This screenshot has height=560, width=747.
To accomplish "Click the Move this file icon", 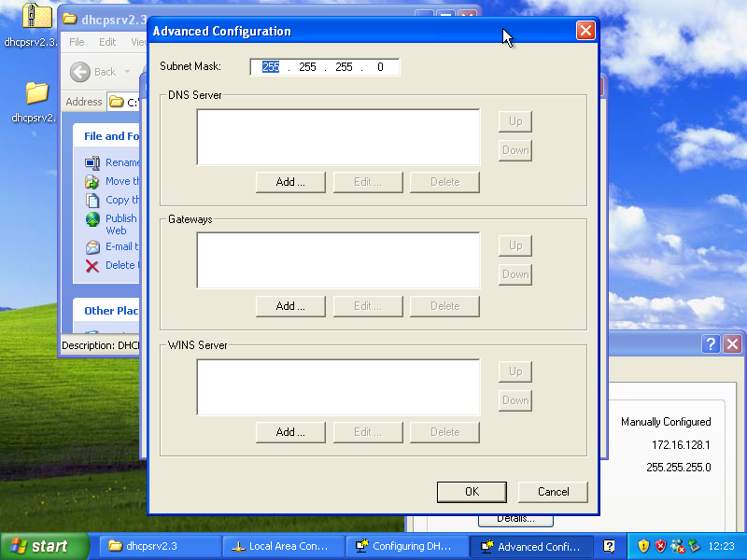I will pyautogui.click(x=92, y=181).
